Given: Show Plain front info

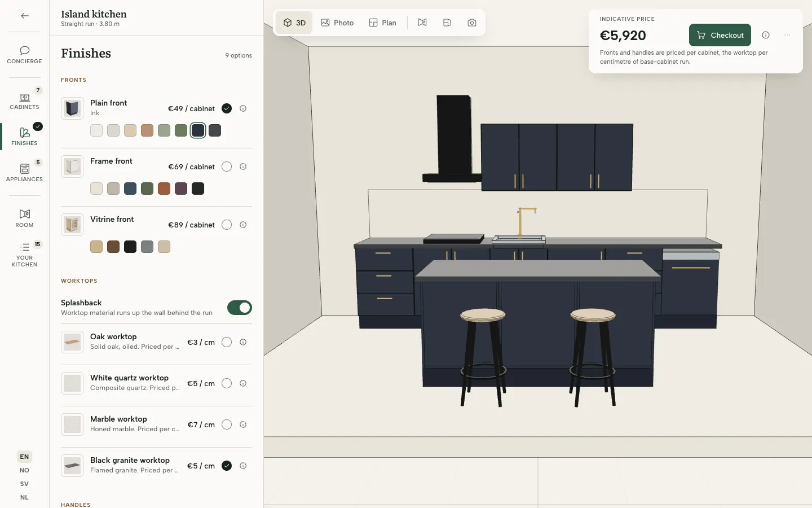Looking at the screenshot, I should [243, 108].
